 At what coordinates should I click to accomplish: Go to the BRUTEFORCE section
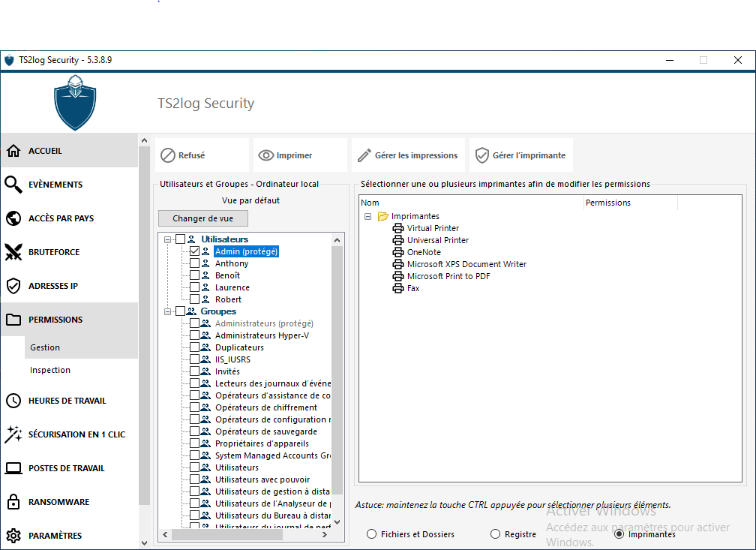(x=69, y=252)
